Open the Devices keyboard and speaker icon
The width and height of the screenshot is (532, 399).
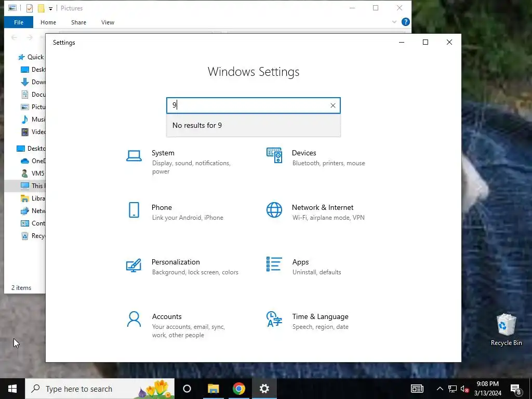[x=274, y=155]
